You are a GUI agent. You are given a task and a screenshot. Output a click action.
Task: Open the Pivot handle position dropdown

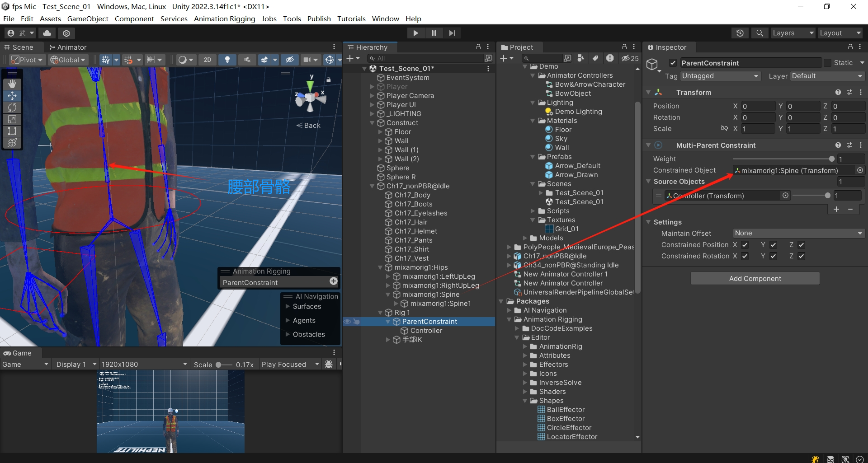(x=27, y=60)
